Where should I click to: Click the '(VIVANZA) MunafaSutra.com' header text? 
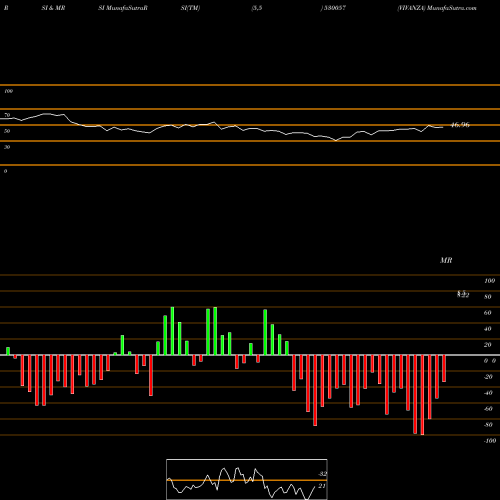tap(437, 8)
